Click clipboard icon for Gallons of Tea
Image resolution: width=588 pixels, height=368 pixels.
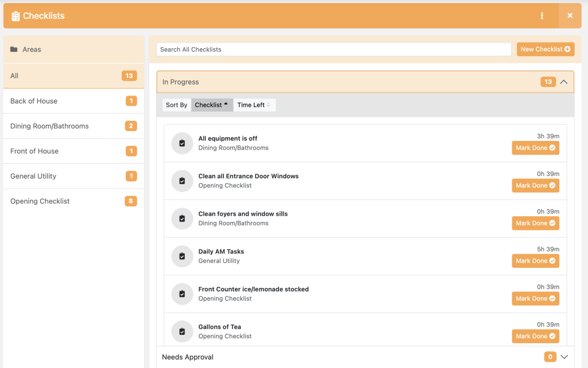[x=182, y=332]
